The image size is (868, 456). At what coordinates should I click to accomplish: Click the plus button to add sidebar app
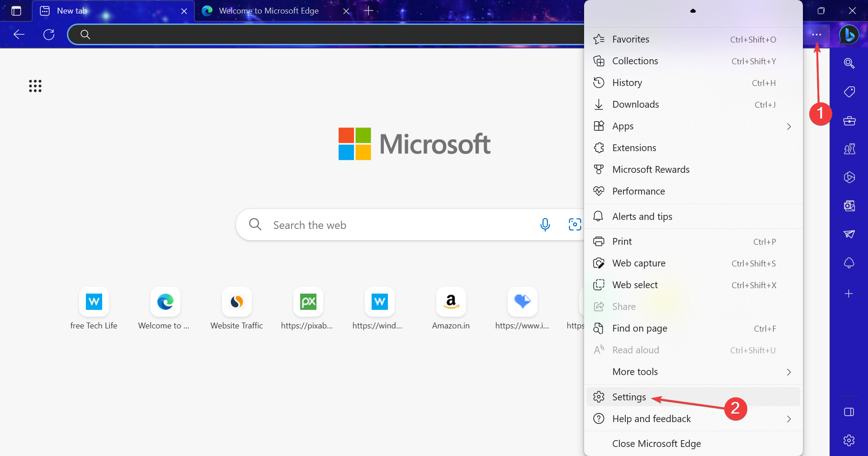click(849, 294)
